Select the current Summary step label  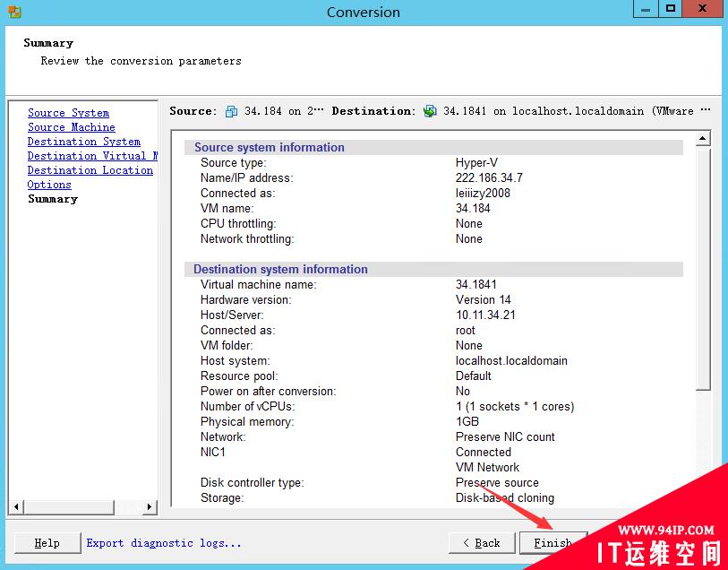(53, 199)
